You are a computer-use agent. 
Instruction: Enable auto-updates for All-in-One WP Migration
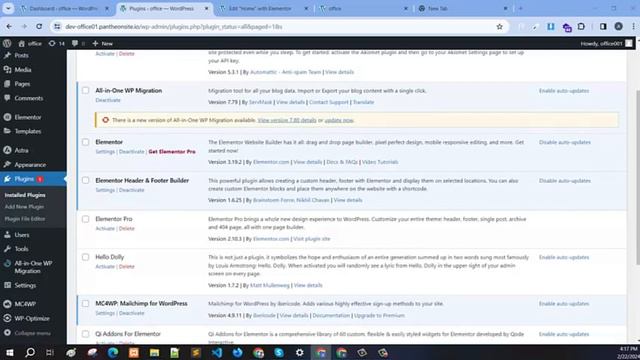564,91
